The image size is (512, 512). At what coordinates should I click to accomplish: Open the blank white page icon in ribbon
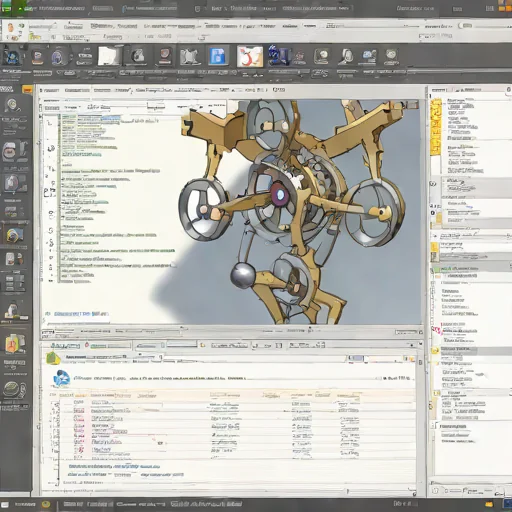pos(109,56)
